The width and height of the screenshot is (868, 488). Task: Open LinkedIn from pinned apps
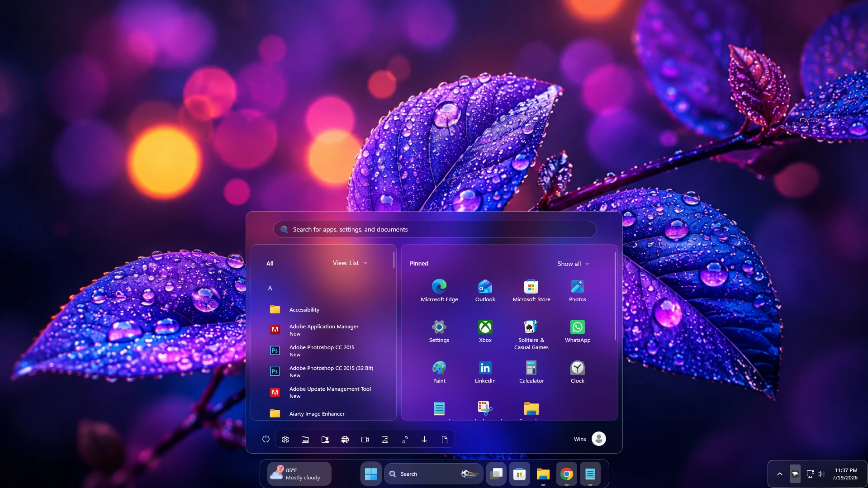pos(485,372)
